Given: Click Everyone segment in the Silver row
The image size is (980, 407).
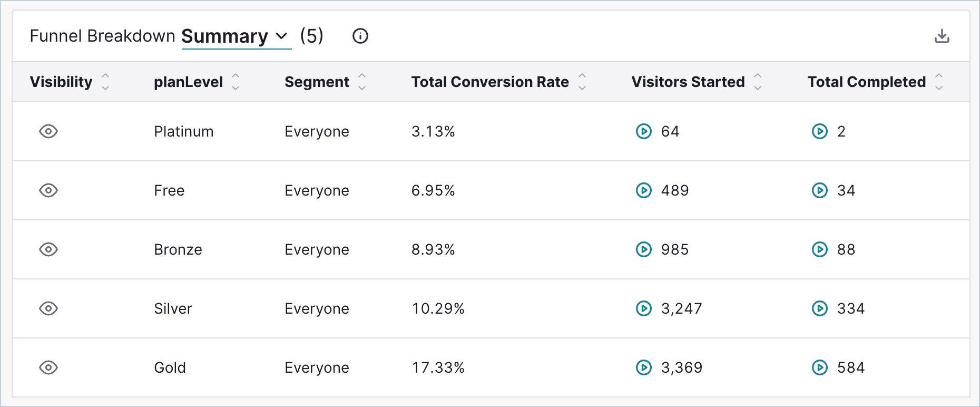Looking at the screenshot, I should [317, 309].
